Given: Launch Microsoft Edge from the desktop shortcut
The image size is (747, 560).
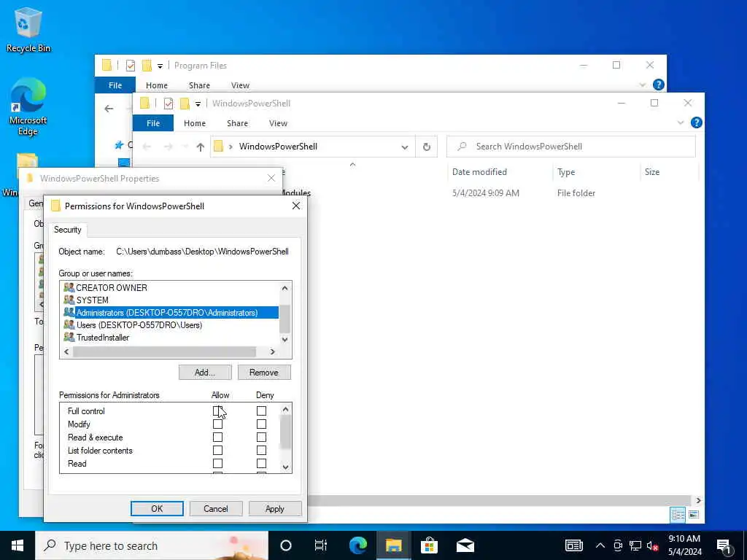Looking at the screenshot, I should pyautogui.click(x=28, y=106).
